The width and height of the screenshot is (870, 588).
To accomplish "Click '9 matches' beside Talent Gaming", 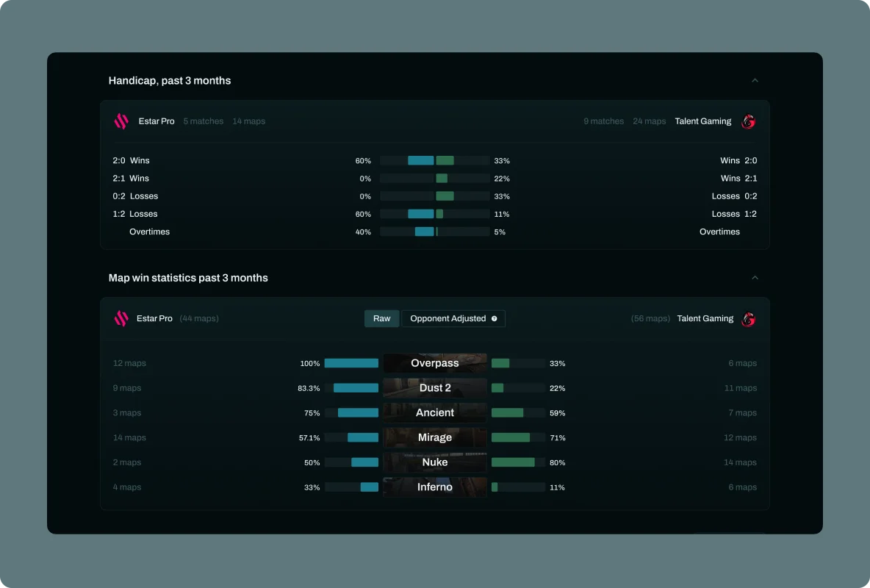I will click(x=604, y=121).
